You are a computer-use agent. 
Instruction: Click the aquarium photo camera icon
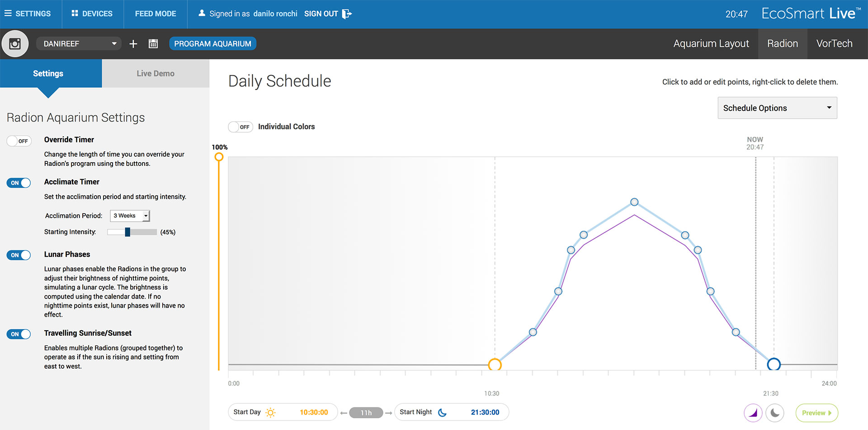click(x=15, y=44)
